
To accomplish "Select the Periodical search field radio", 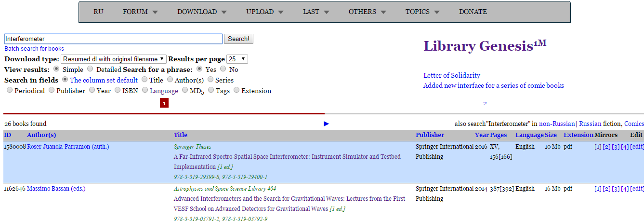I will click(10, 91).
